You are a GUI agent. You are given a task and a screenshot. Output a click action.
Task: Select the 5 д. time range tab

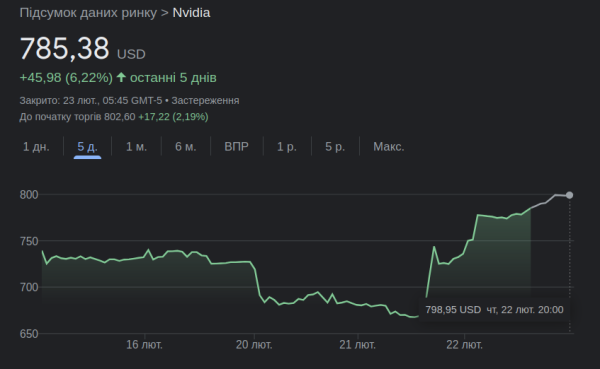[x=87, y=147]
